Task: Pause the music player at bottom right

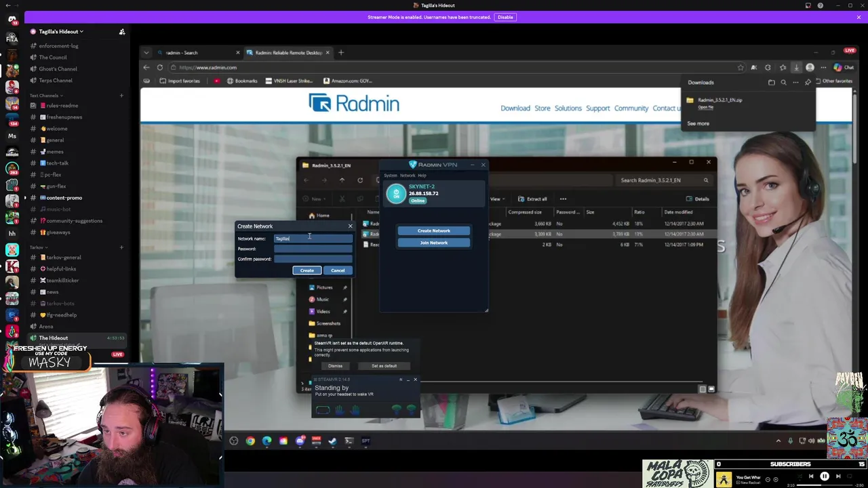Action: pos(825,476)
